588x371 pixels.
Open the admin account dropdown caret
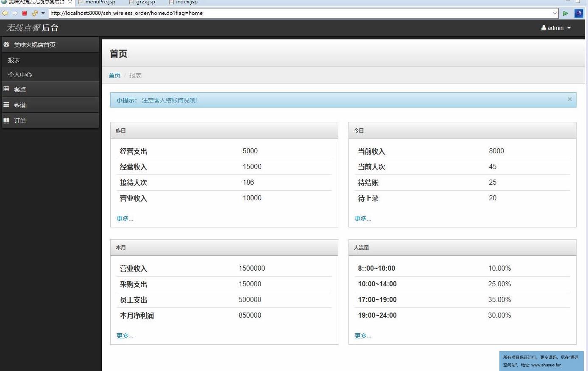click(569, 28)
